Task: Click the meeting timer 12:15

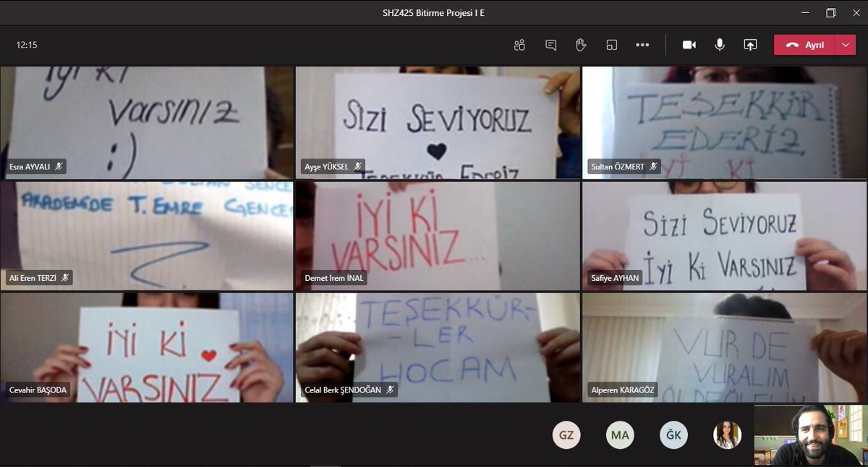Action: [x=27, y=45]
